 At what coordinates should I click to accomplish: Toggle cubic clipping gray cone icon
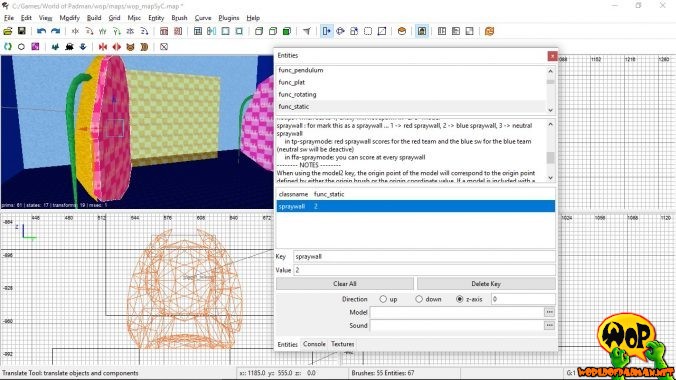307,31
